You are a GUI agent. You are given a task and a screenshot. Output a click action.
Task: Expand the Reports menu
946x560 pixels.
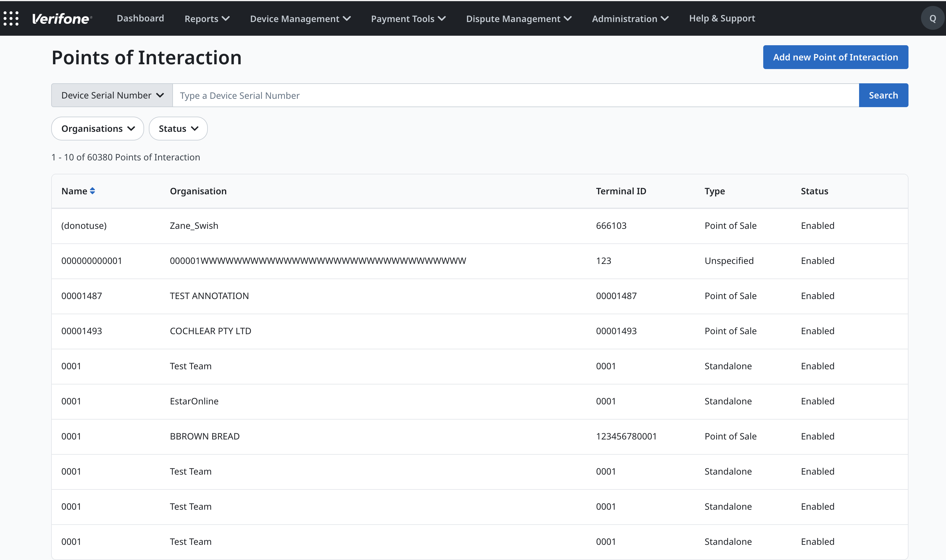207,18
